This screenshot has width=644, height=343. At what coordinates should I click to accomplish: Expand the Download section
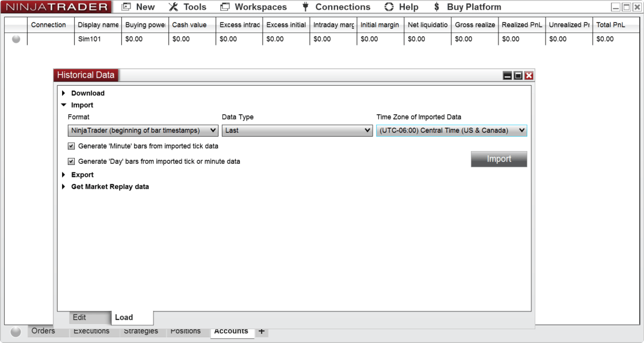63,93
